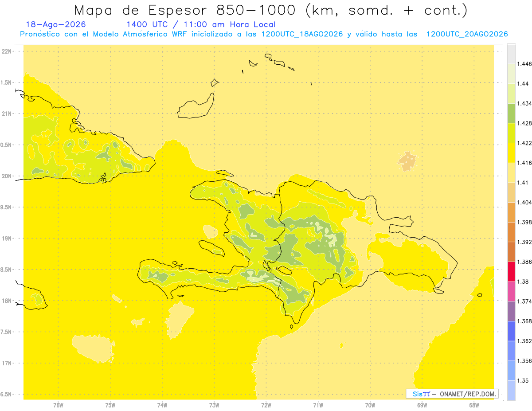Click the pink legend swatch between 1.38 and 1.374

pos(511,291)
